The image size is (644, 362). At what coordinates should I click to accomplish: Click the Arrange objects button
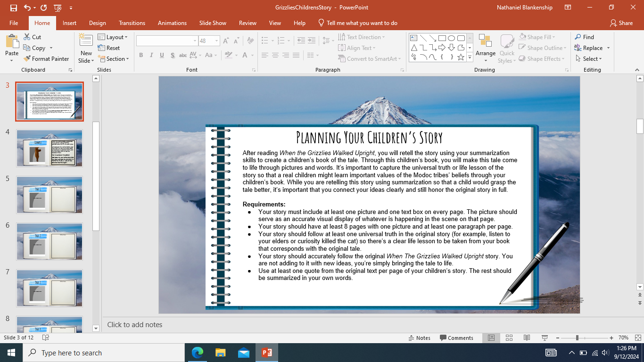(x=485, y=48)
